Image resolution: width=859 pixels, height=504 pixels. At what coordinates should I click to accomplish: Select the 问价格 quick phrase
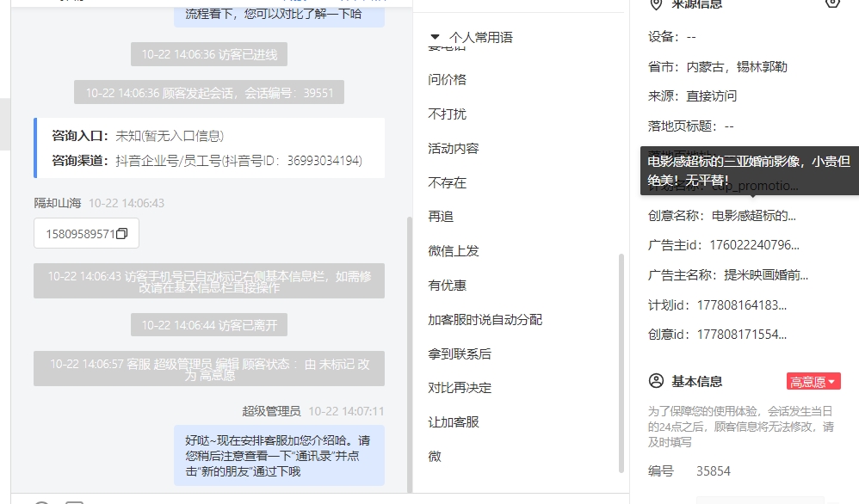447,80
